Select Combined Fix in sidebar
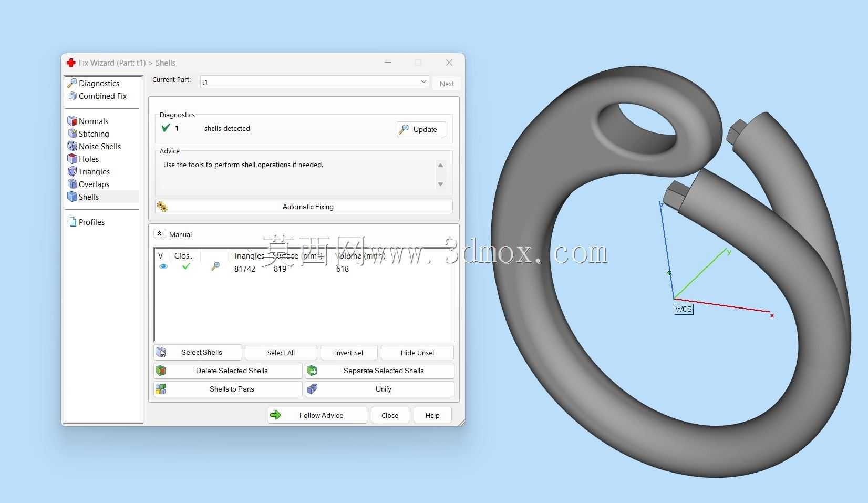The width and height of the screenshot is (868, 503). (102, 96)
